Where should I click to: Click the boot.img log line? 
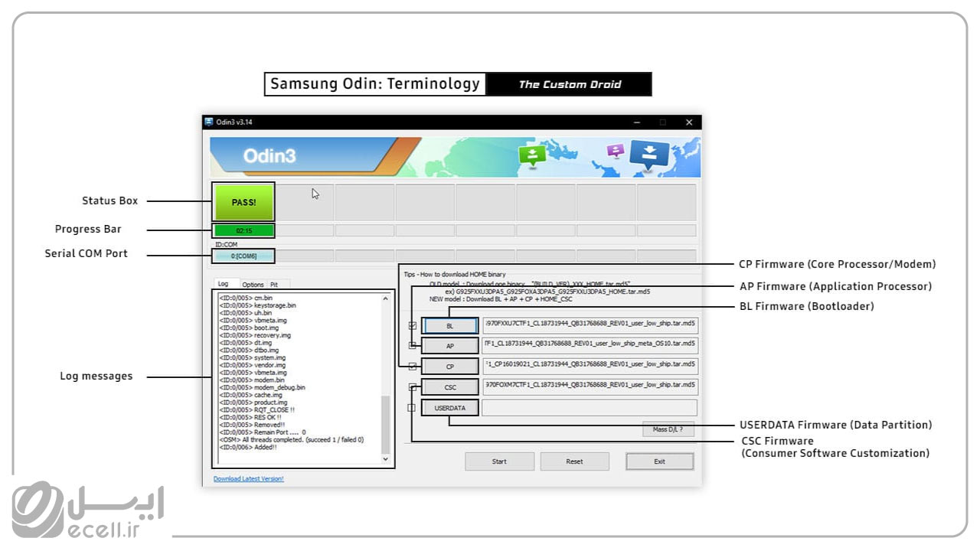click(248, 328)
